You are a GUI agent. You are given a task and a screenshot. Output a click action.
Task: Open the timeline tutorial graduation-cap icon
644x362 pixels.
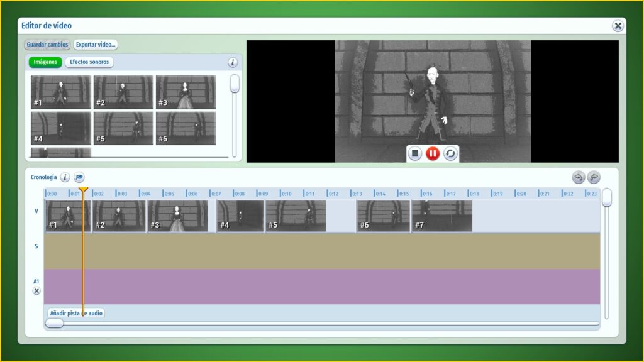[x=79, y=177]
